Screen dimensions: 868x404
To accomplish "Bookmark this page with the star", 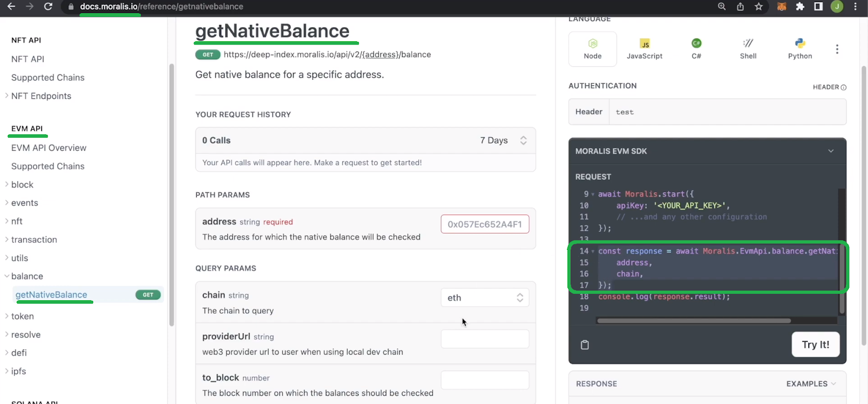I will [758, 7].
